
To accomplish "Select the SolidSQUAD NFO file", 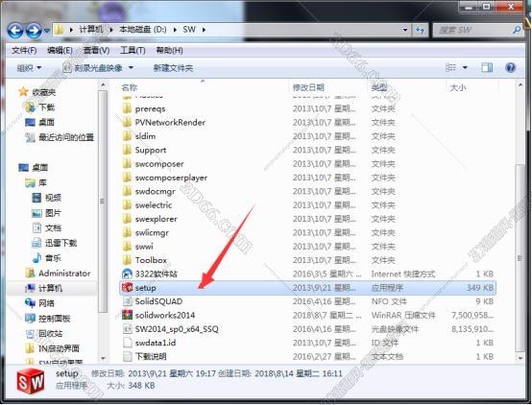I will (158, 301).
